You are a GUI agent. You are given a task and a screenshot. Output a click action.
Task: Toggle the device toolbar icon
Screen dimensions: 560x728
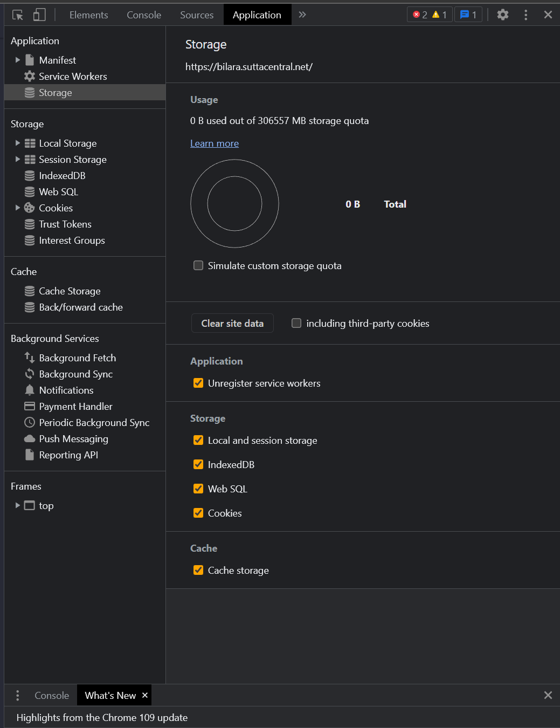tap(39, 15)
